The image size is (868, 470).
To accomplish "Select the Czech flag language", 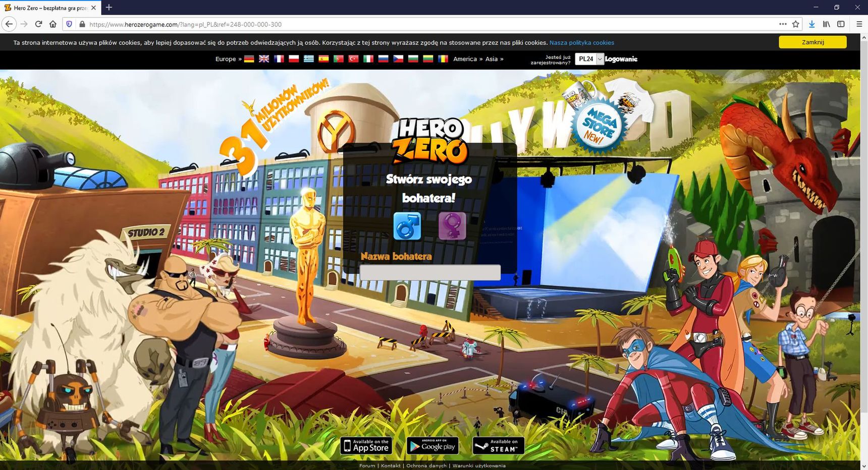I will pos(398,59).
